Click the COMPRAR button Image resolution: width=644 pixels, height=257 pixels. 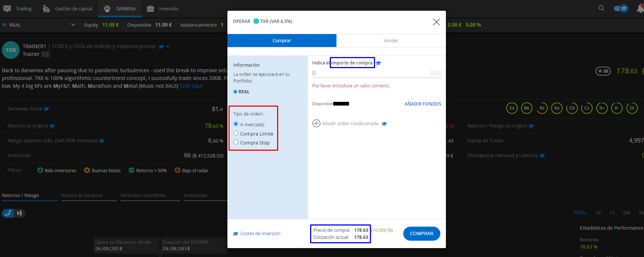[421, 234]
